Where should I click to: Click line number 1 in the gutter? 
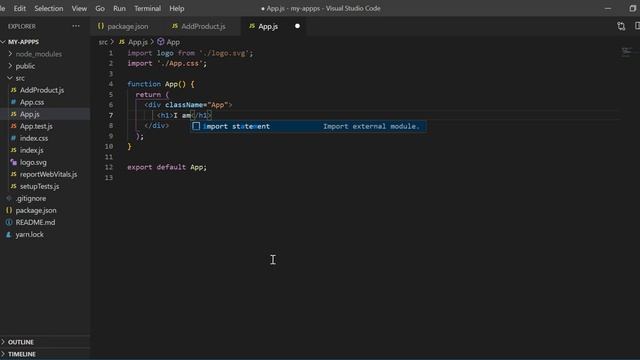click(x=111, y=53)
